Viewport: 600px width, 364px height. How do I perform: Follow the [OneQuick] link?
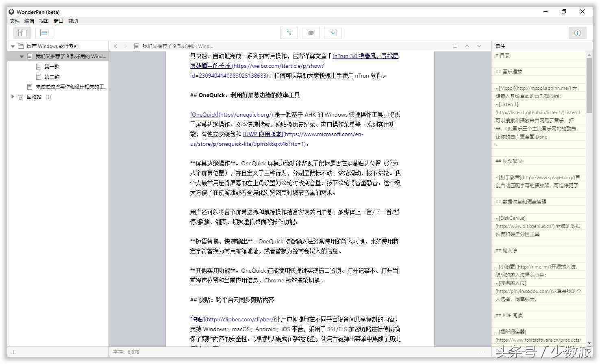point(204,115)
